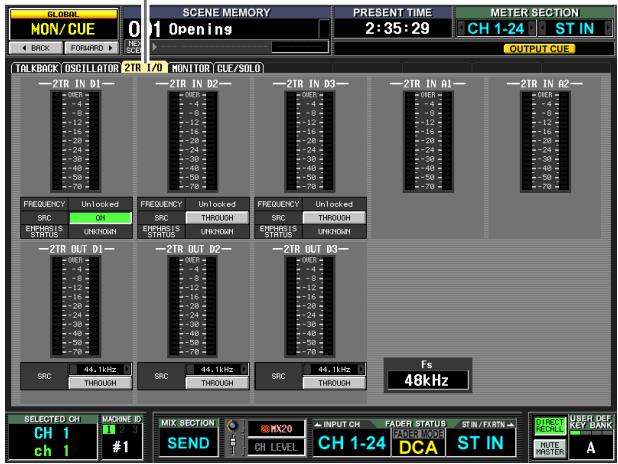Screen dimensions: 618x464
Task: Step the METER SECTION CH 1-24 selector right
Action: 532,28
